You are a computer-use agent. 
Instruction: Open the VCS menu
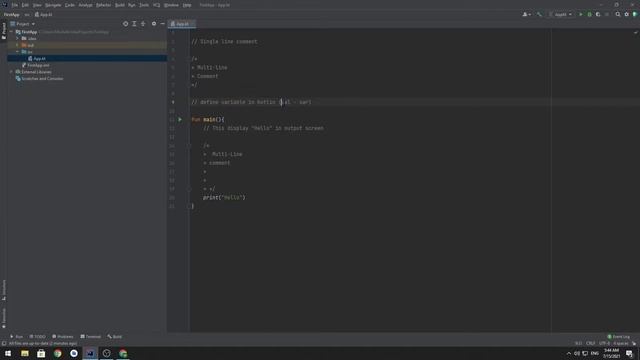(157, 5)
